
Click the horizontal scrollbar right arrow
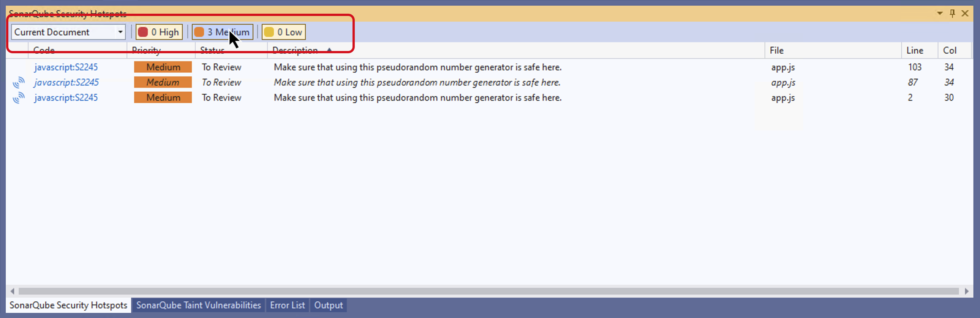coord(967,291)
